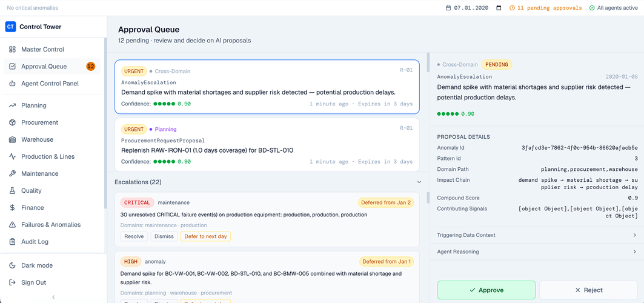
Task: Click the CT Control Tower logo icon
Action: [10, 27]
